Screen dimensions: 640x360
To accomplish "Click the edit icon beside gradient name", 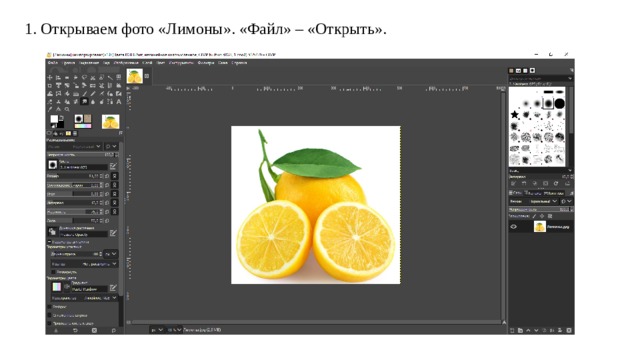I will [113, 288].
